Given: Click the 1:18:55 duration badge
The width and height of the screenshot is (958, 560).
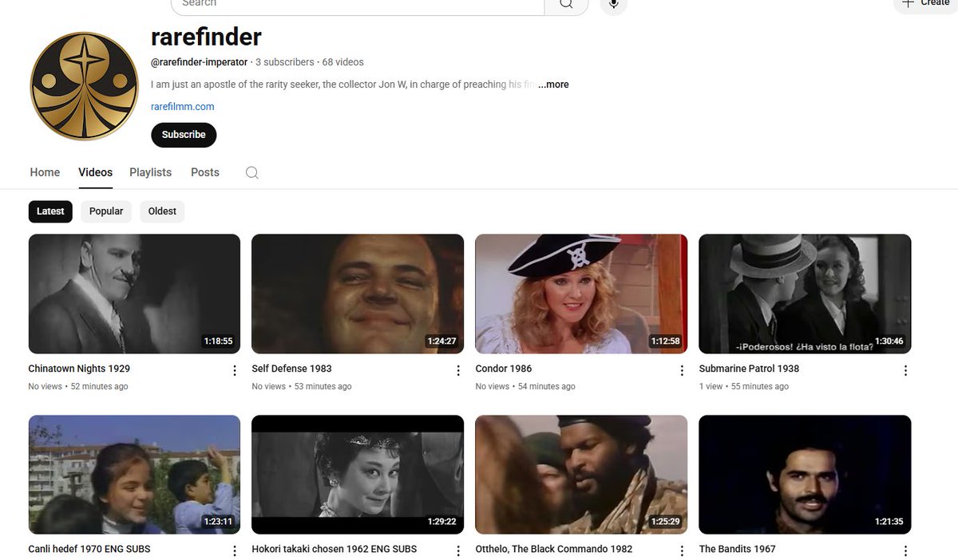Looking at the screenshot, I should (x=218, y=341).
